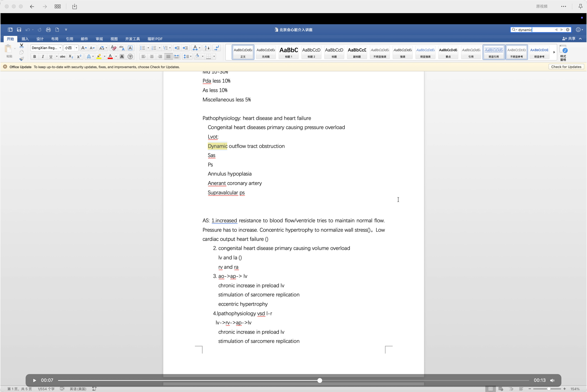Screen dimensions: 587x392
Task: Open the 审阅 ribbon tab
Action: point(99,39)
